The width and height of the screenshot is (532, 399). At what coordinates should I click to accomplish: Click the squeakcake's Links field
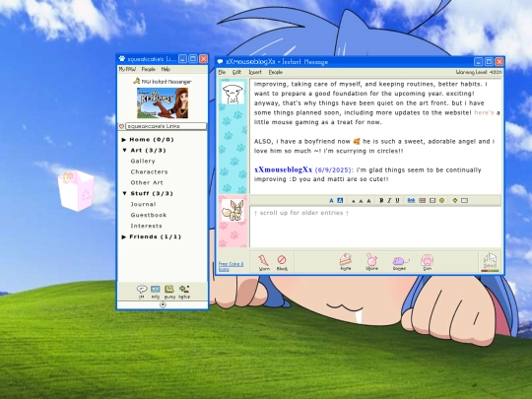click(166, 126)
